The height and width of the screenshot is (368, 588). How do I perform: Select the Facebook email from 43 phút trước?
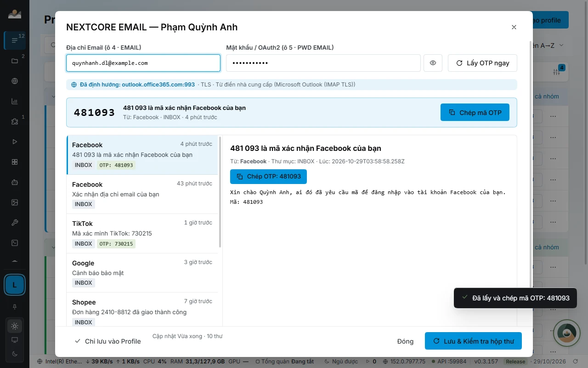(x=142, y=194)
